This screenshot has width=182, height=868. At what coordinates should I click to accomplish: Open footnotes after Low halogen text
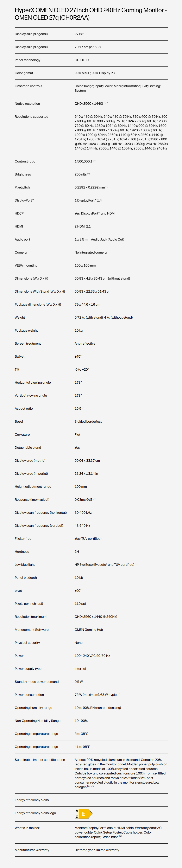click(x=91, y=786)
